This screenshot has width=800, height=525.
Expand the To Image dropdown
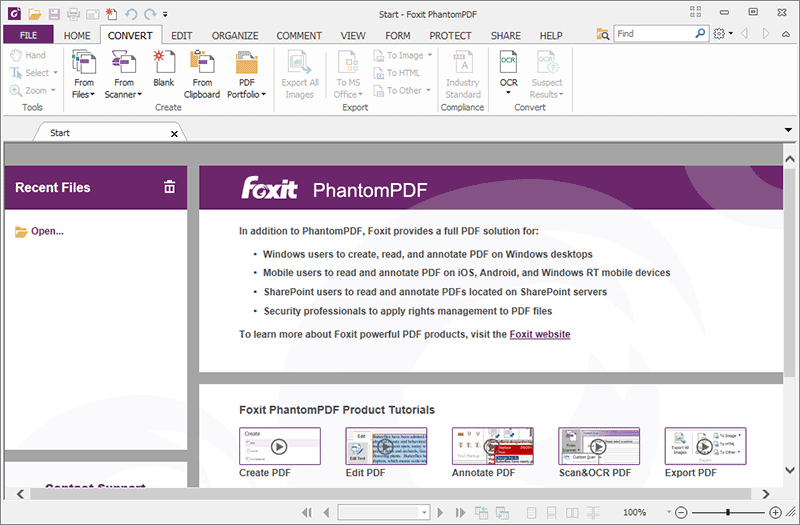click(x=430, y=55)
